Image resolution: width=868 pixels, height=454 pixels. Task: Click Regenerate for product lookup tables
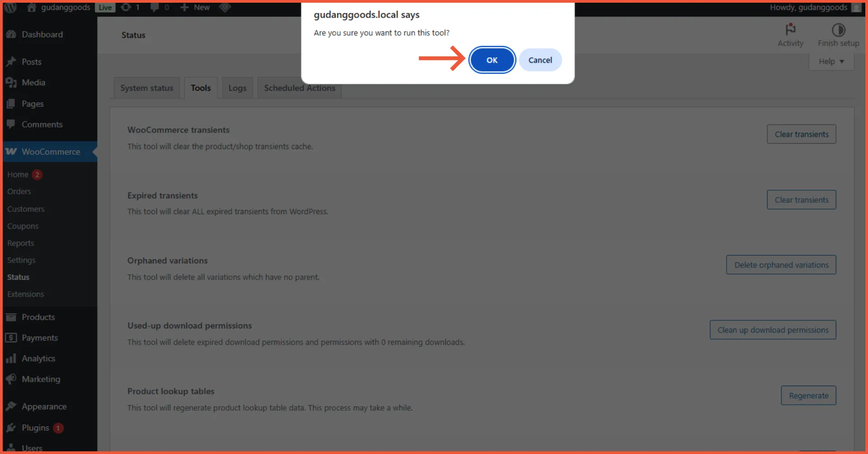point(808,395)
